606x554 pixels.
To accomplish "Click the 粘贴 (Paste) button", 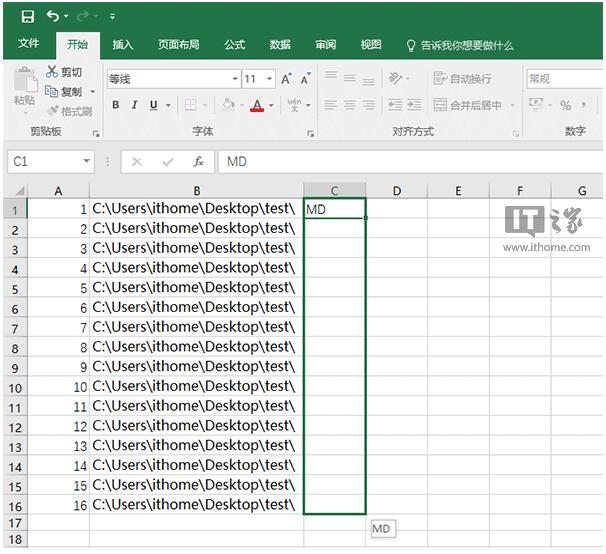I will coord(23,88).
